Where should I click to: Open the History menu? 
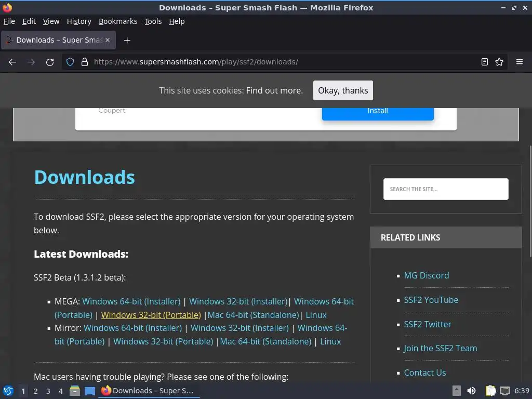79,21
